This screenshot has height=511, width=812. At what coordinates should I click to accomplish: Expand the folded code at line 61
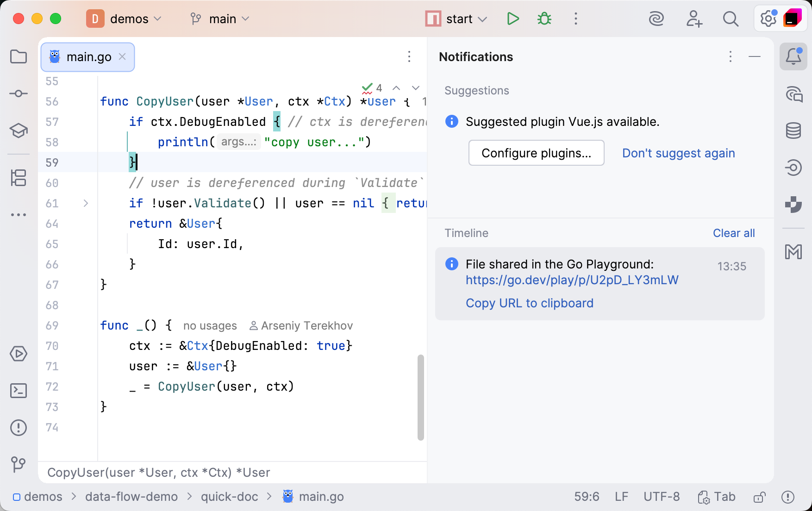click(x=85, y=203)
